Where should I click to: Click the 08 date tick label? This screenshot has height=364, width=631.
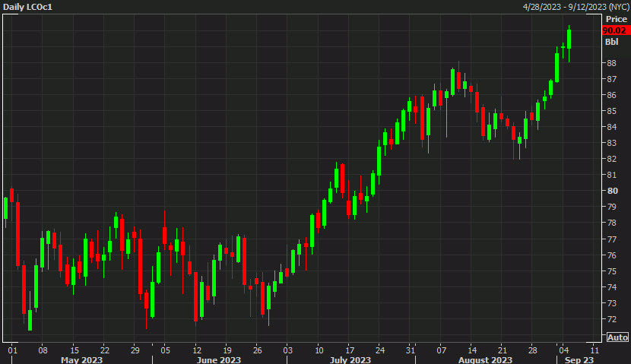click(43, 350)
